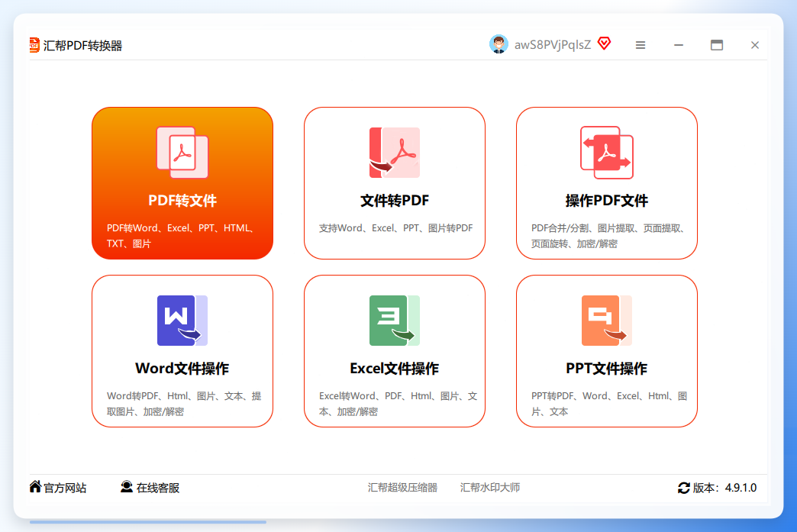Image resolution: width=797 pixels, height=532 pixels.
Task: Click the customer service icon beside 在线客服
Action: pyautogui.click(x=127, y=487)
